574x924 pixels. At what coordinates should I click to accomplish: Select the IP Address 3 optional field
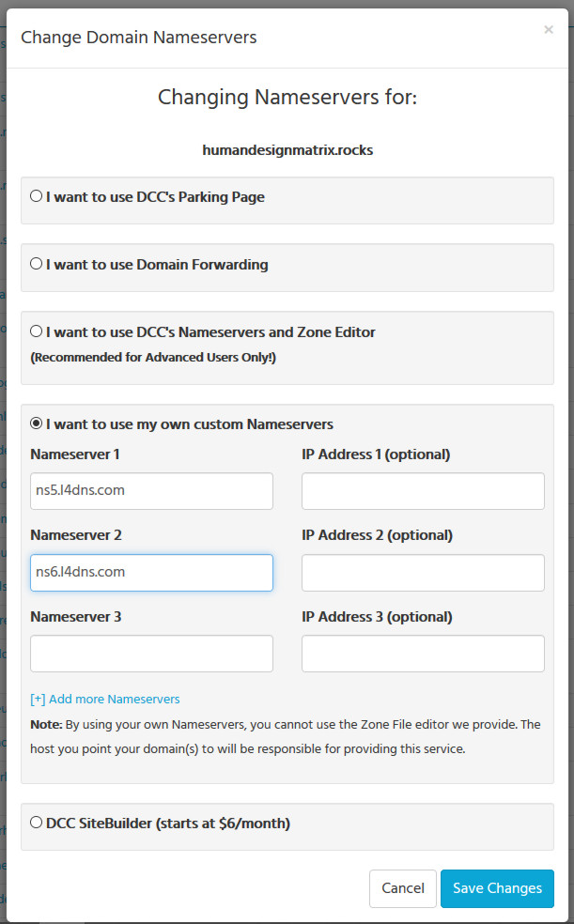pyautogui.click(x=423, y=654)
